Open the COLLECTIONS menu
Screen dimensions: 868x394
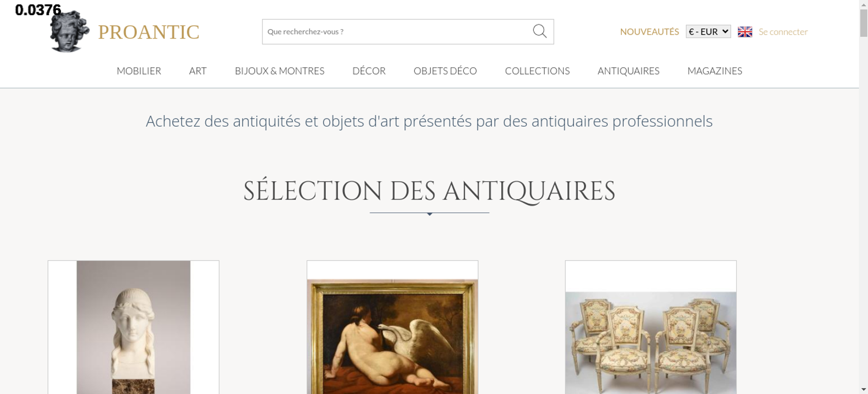tap(537, 71)
